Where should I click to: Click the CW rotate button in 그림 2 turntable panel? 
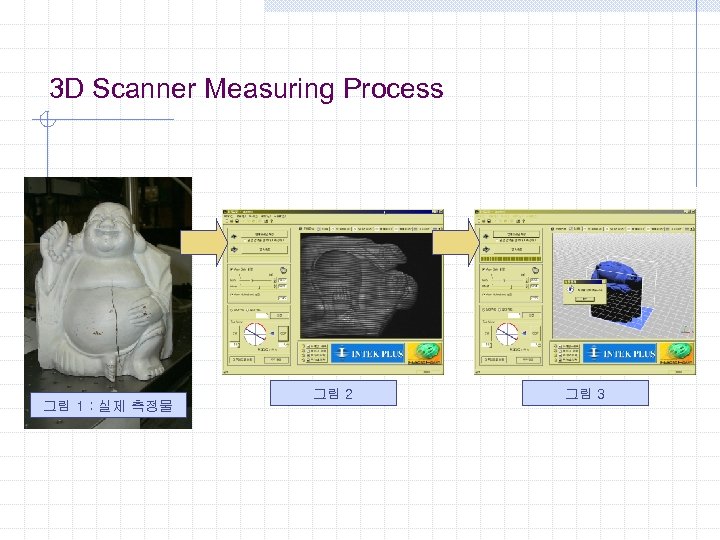pos(235,333)
